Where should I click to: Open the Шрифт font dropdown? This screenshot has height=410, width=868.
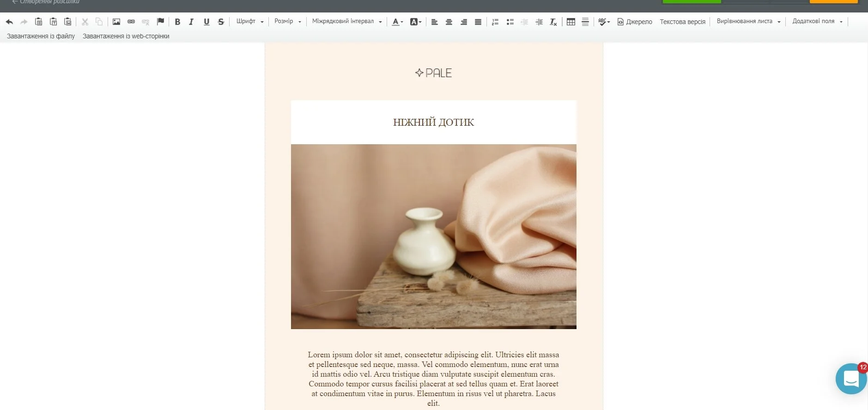pyautogui.click(x=250, y=21)
